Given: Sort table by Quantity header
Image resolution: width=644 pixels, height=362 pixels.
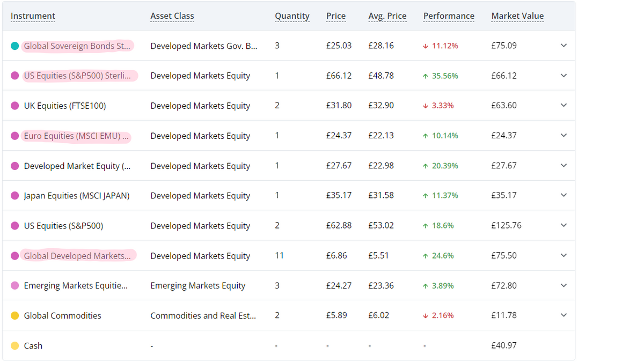Looking at the screenshot, I should [292, 16].
